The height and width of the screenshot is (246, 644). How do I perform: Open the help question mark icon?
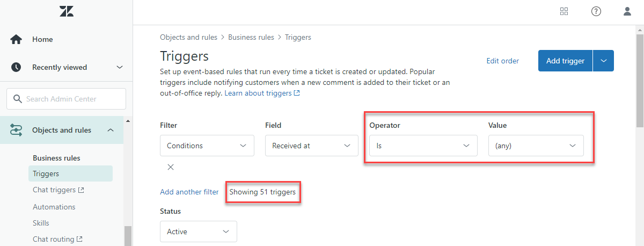coord(596,11)
